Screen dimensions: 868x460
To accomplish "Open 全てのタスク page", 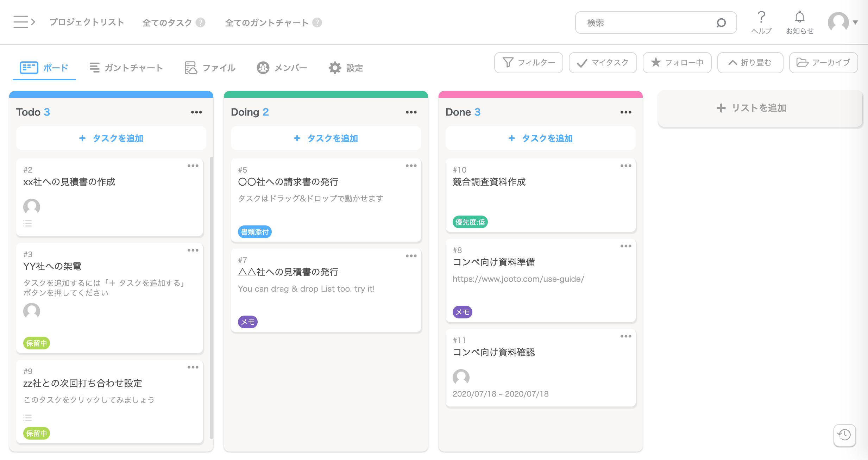I will coord(167,23).
